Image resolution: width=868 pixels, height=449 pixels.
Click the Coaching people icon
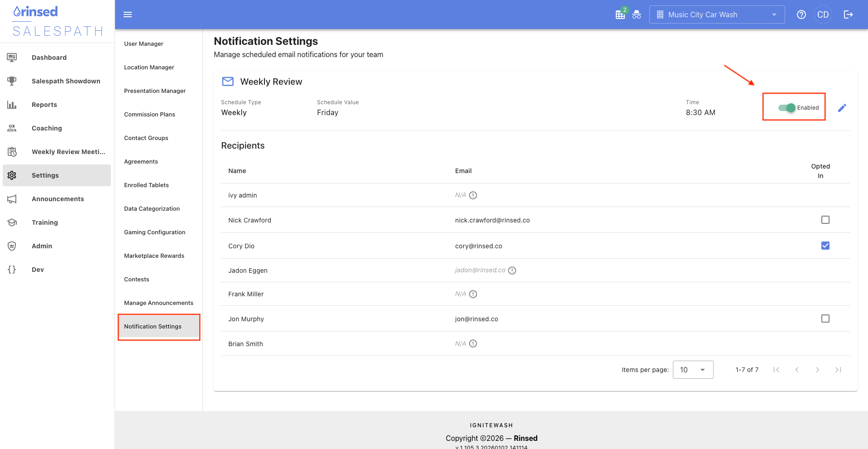(x=12, y=128)
